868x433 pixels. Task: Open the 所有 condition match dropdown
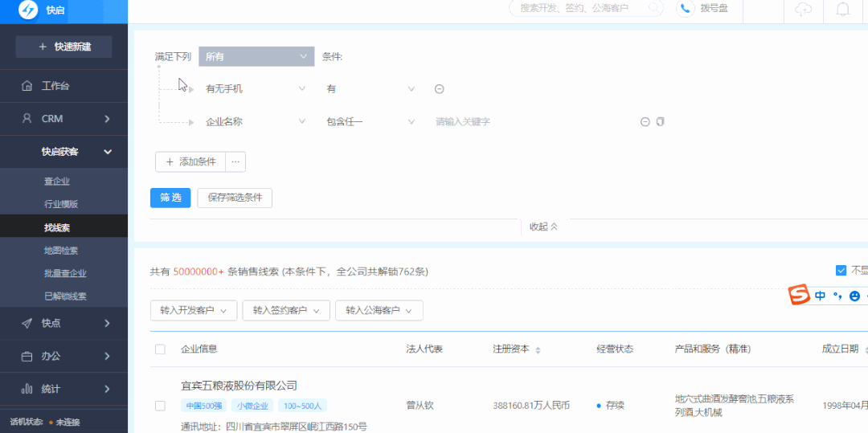point(256,56)
